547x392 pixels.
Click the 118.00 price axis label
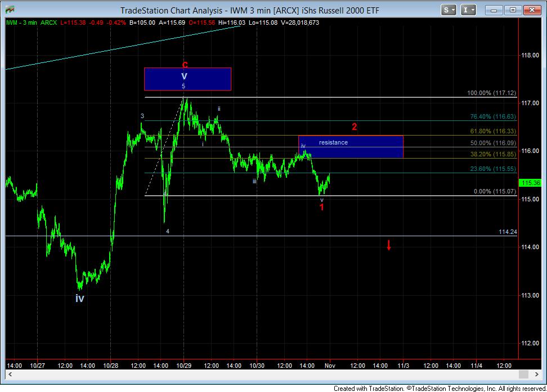click(x=530, y=55)
